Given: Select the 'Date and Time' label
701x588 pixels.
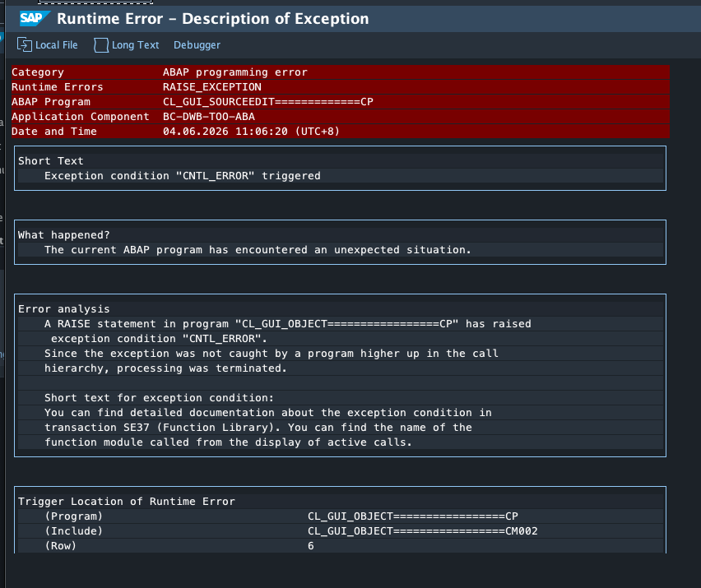Looking at the screenshot, I should coord(54,132).
